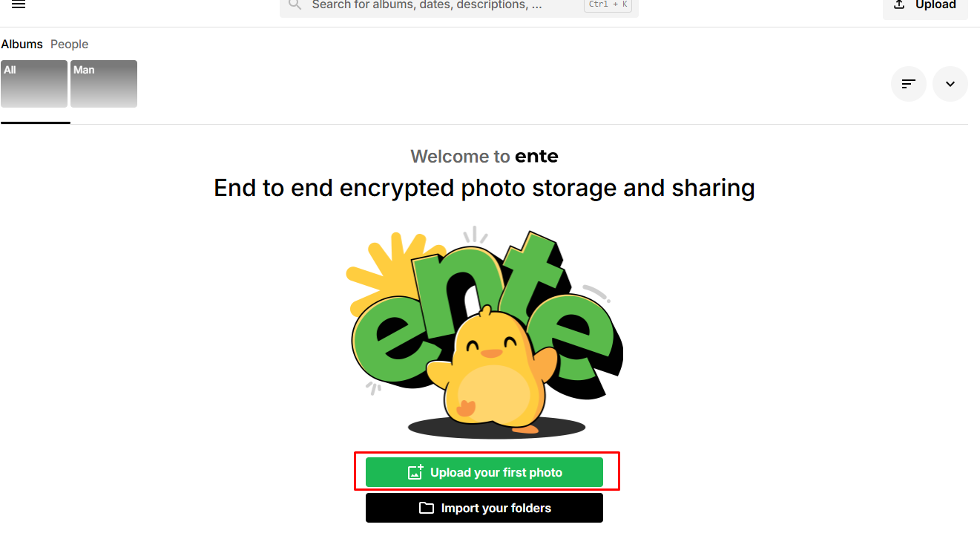Viewport: 980px width, 536px height.
Task: Switch to the People tab
Action: pyautogui.click(x=69, y=45)
